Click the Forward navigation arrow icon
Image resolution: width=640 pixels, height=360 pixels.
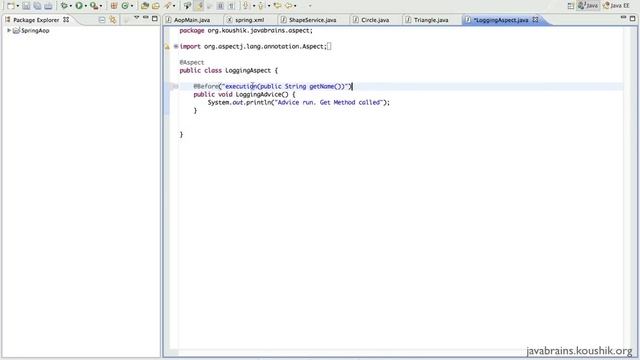(289, 6)
